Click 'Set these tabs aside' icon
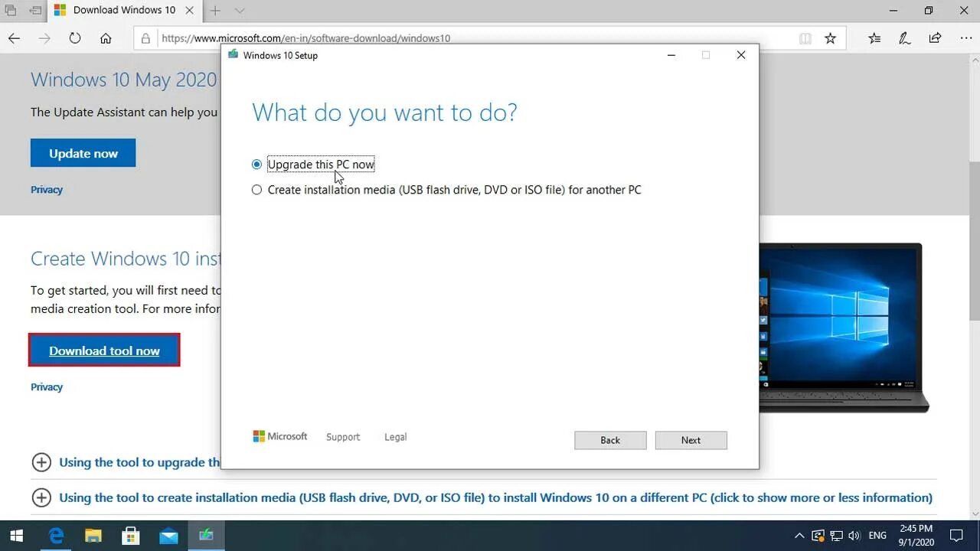The image size is (980, 551). pos(35,11)
